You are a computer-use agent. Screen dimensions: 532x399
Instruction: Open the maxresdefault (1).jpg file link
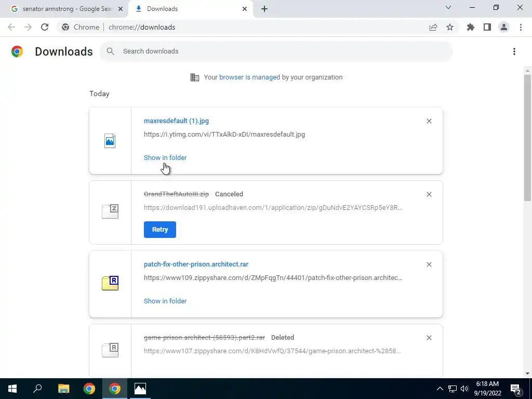click(176, 121)
